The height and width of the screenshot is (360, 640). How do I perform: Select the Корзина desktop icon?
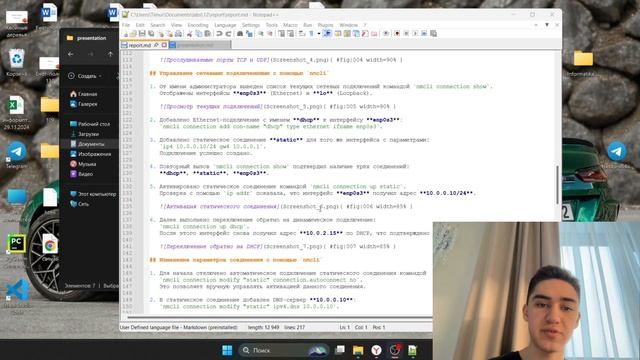coord(17,63)
